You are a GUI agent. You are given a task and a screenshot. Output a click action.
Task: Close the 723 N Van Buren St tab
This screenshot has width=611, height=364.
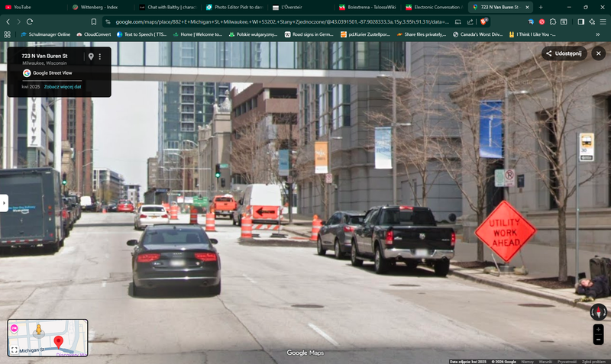click(x=527, y=7)
